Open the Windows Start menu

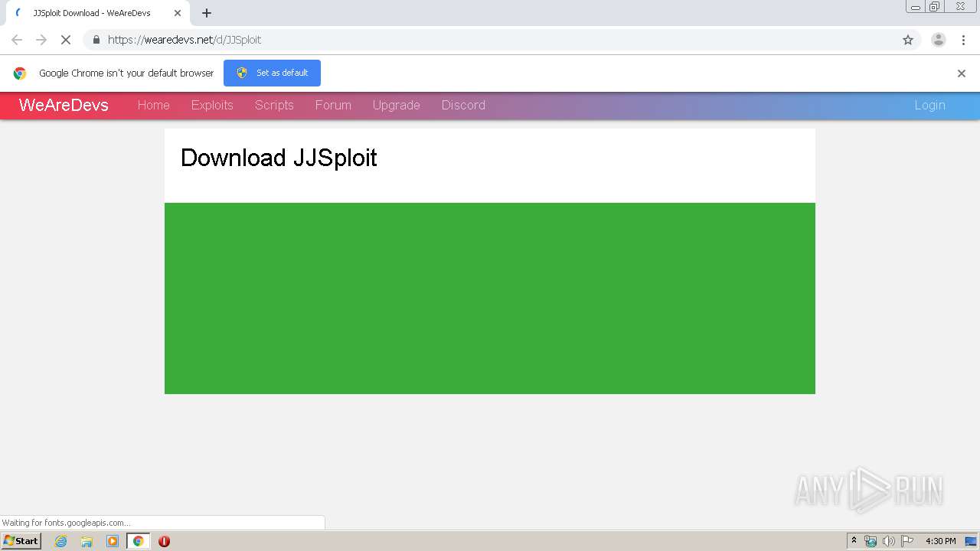point(21,540)
